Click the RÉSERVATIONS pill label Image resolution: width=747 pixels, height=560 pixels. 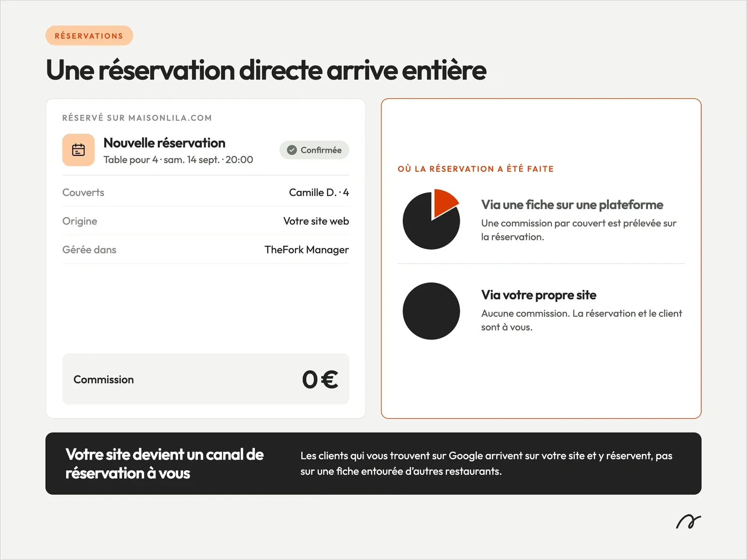tap(89, 35)
